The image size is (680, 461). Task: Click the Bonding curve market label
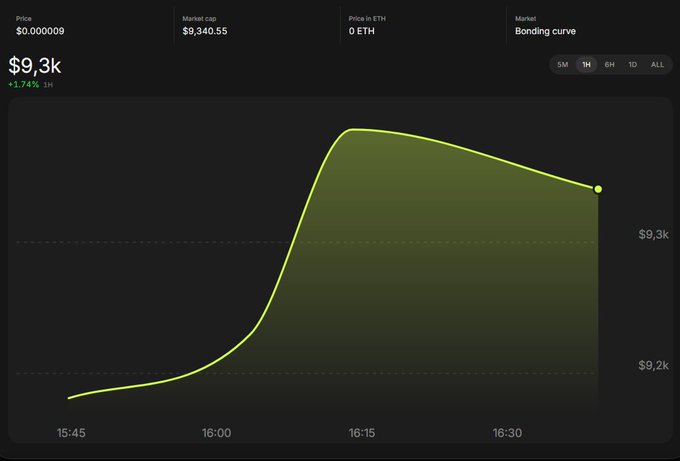point(546,31)
